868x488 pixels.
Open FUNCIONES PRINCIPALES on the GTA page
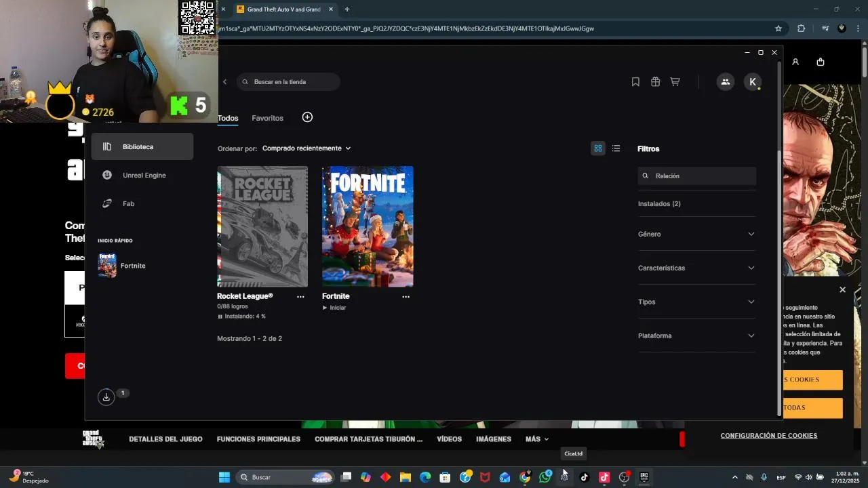point(258,439)
